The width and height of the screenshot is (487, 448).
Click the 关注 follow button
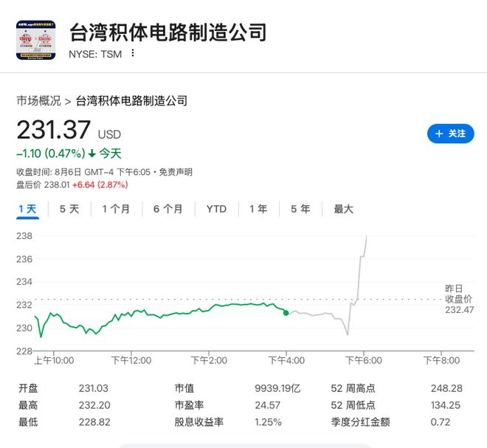[x=450, y=134]
